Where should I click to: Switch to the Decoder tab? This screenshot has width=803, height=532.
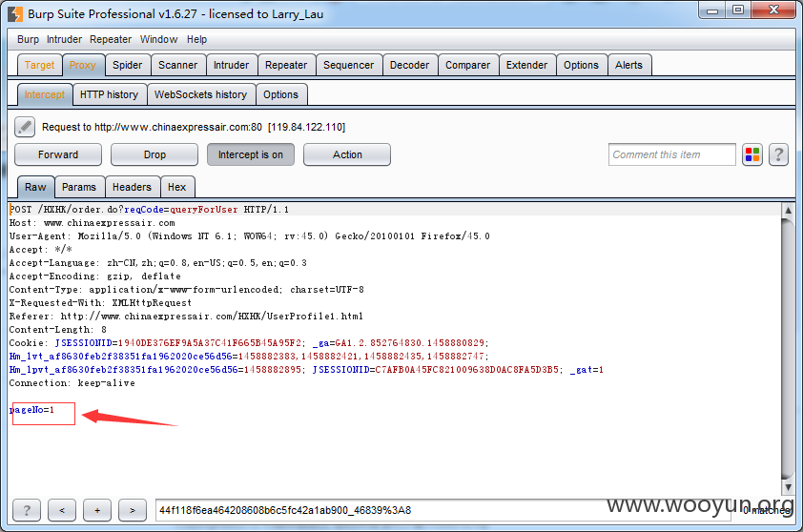(x=410, y=65)
